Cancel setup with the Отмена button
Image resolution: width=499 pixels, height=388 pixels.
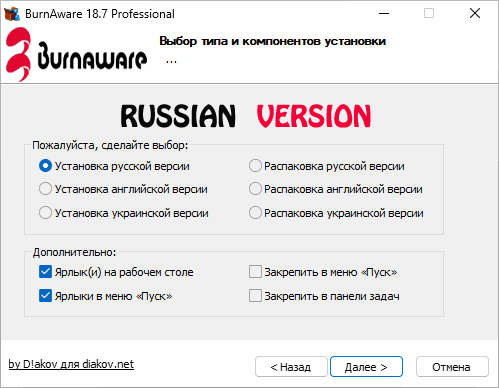(x=452, y=367)
